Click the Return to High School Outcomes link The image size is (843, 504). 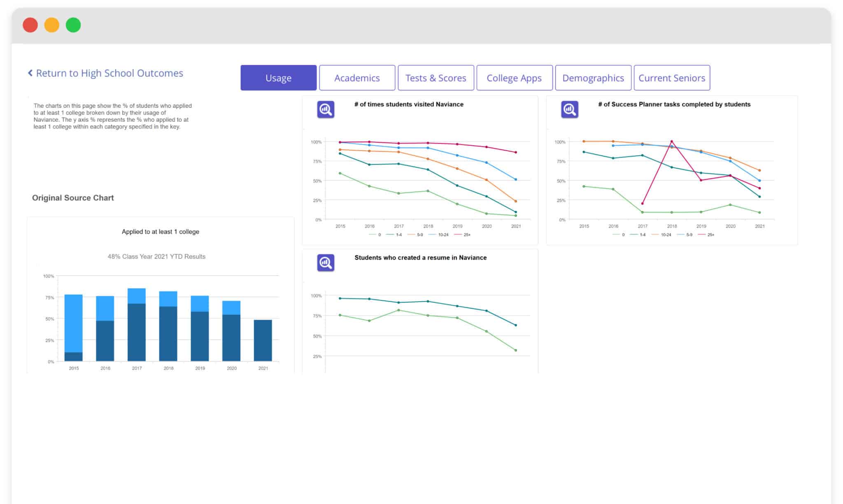pos(110,73)
